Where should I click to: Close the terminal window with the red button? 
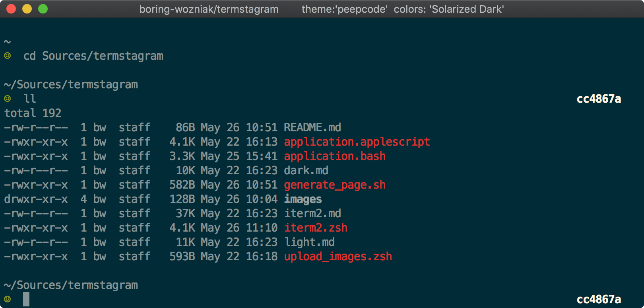(x=11, y=9)
